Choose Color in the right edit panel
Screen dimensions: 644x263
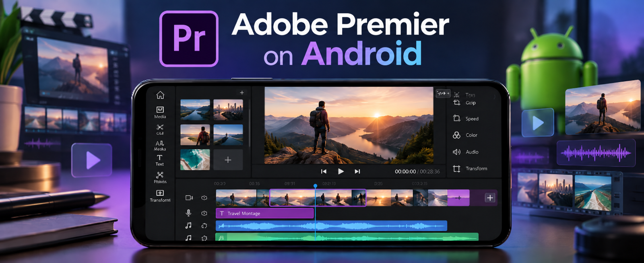(465, 135)
